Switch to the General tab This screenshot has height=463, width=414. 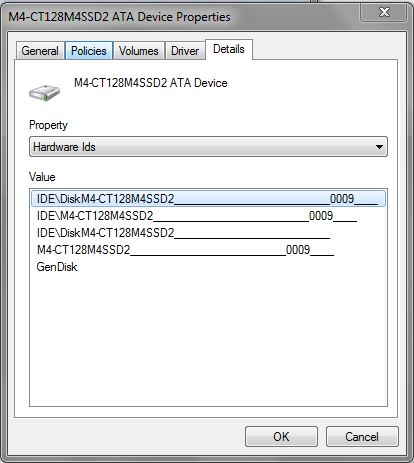pos(40,51)
